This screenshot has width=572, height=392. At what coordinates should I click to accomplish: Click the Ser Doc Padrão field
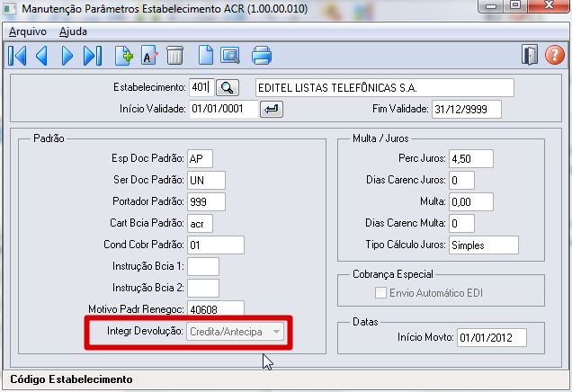tap(206, 180)
